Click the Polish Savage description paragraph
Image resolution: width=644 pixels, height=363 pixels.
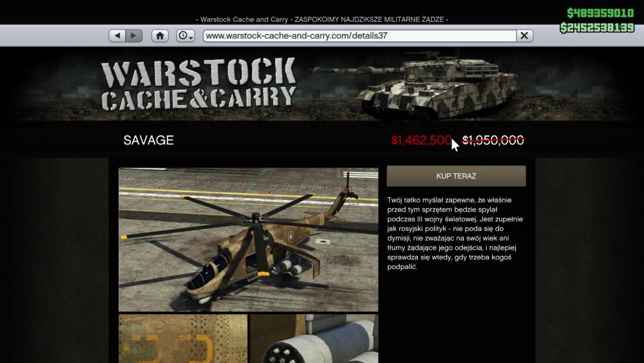[455, 233]
